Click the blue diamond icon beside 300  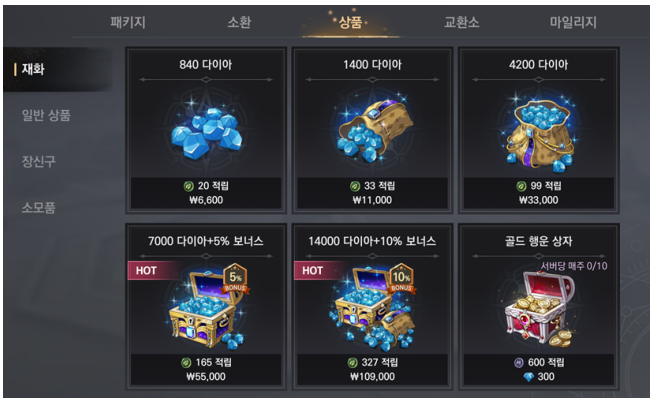[529, 377]
